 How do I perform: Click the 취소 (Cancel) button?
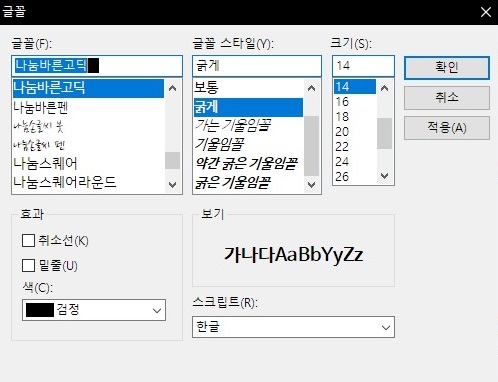click(x=447, y=98)
